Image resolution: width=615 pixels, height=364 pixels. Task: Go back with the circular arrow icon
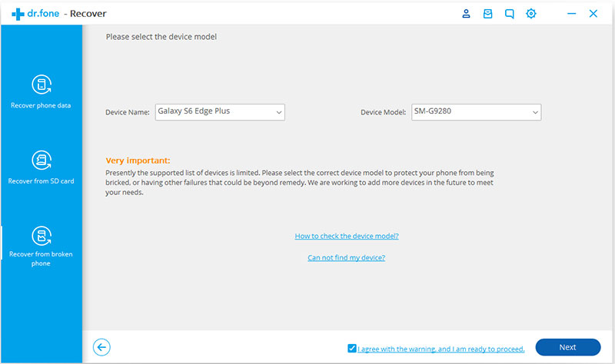pyautogui.click(x=101, y=347)
